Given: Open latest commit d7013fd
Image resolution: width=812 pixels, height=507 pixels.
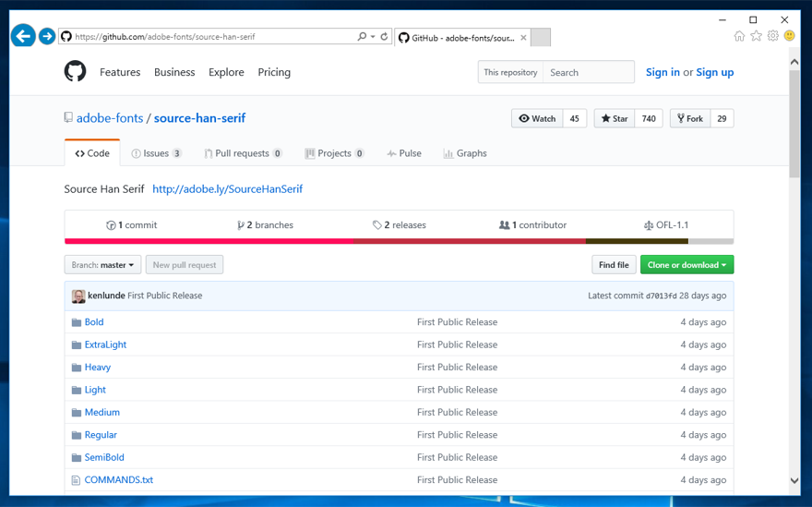Looking at the screenshot, I should pyautogui.click(x=661, y=296).
